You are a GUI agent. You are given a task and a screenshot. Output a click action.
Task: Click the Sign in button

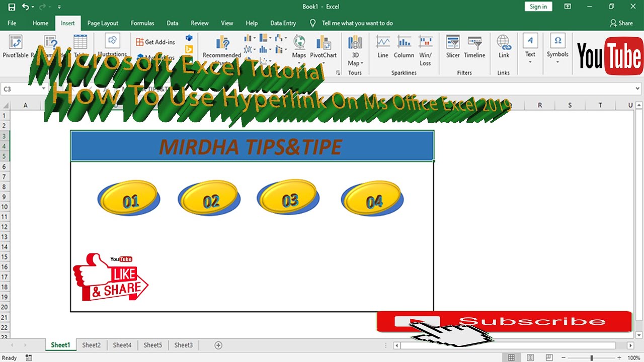538,7
